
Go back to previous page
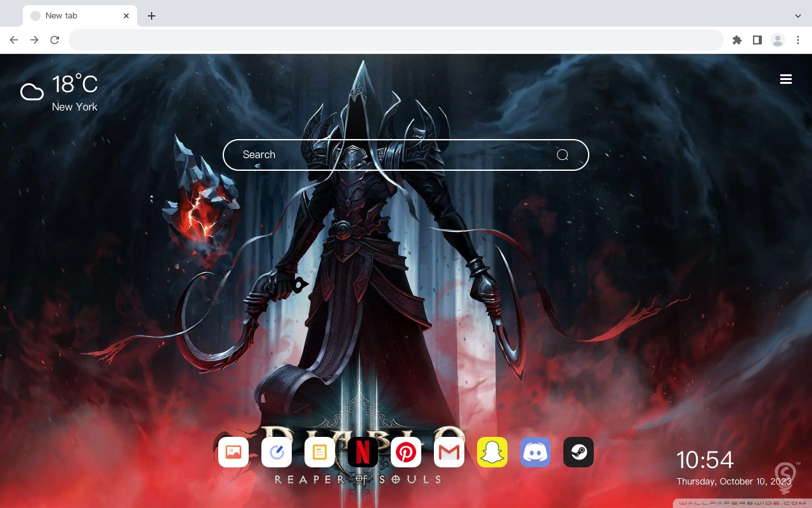pos(14,40)
